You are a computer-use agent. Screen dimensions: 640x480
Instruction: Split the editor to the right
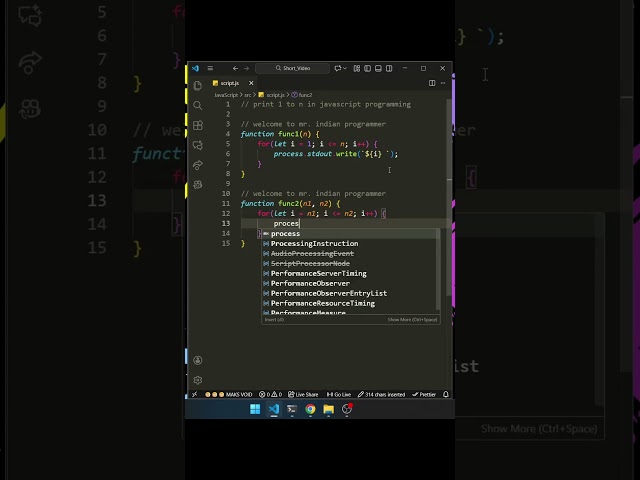[432, 83]
